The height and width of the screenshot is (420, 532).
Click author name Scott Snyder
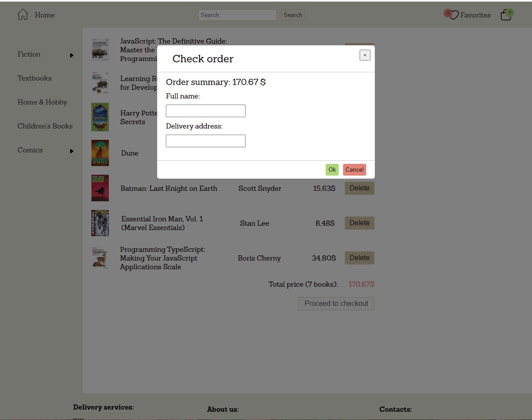[260, 188]
